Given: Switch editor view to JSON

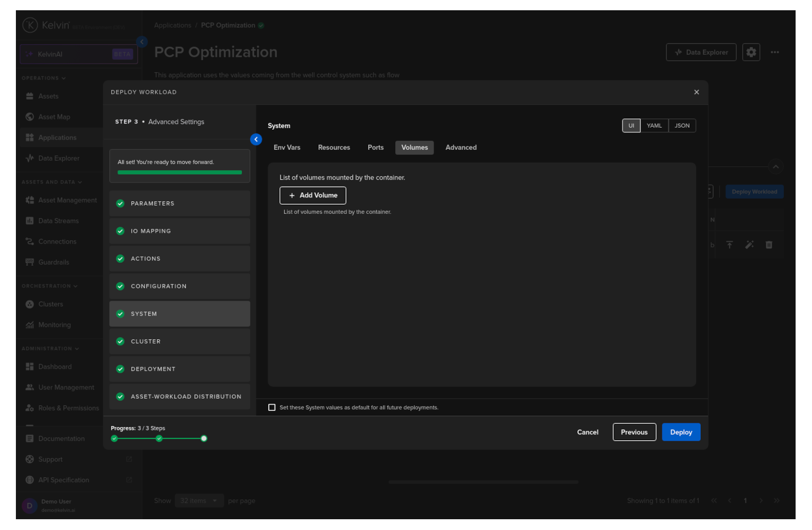Looking at the screenshot, I should point(682,126).
